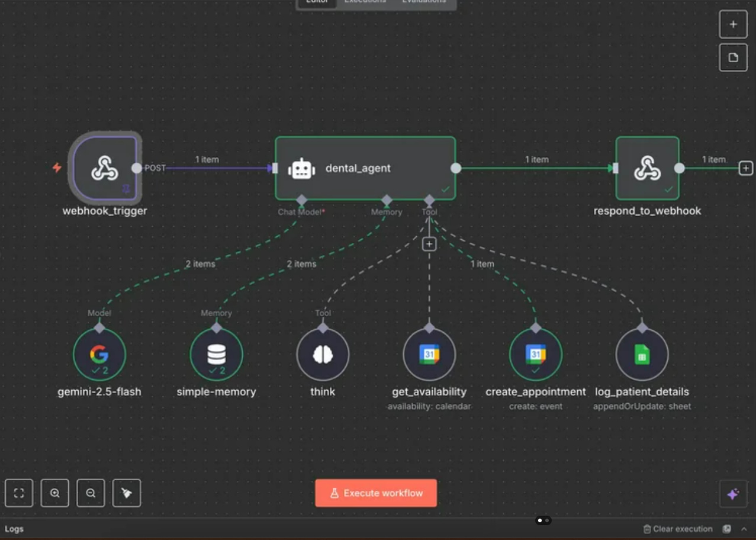This screenshot has width=756, height=540.
Task: Click the 'availability: calendar' subtitle
Action: pos(429,407)
